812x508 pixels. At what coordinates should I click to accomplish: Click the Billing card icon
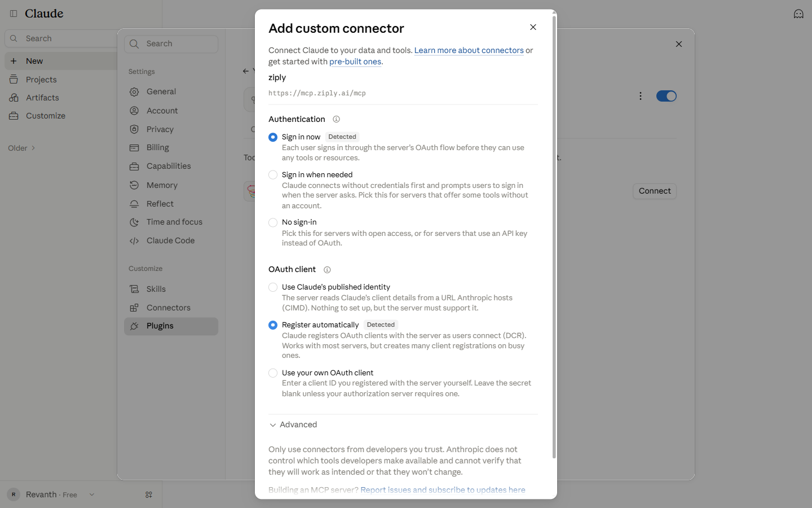[x=134, y=148]
